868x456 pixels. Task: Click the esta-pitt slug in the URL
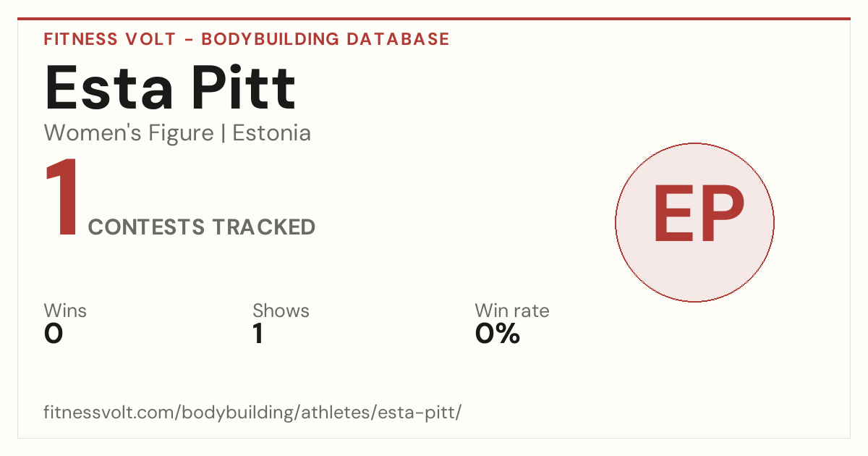[423, 413]
